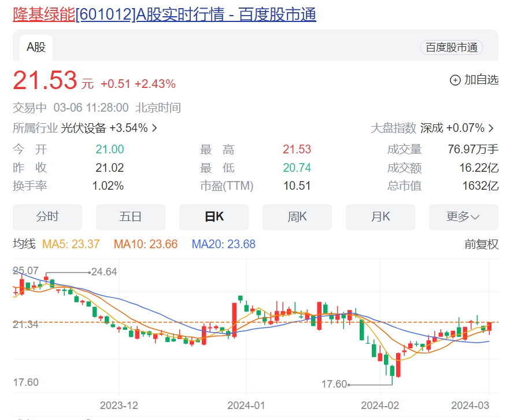Screen dimensions: 510x420
Task: Click the 百度股市通 badge button
Action: [x=452, y=47]
